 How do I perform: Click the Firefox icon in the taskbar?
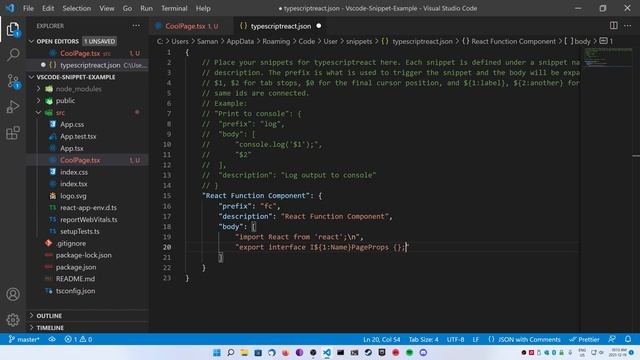285,352
